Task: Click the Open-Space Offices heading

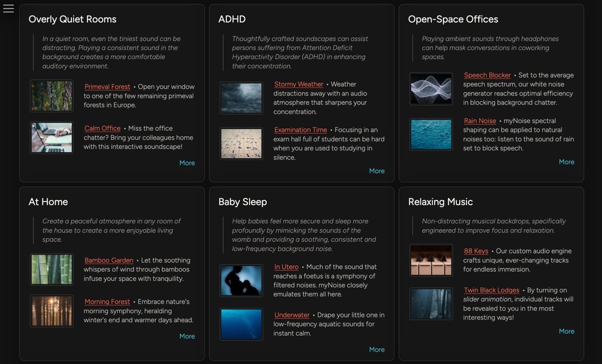Action: pos(453,19)
